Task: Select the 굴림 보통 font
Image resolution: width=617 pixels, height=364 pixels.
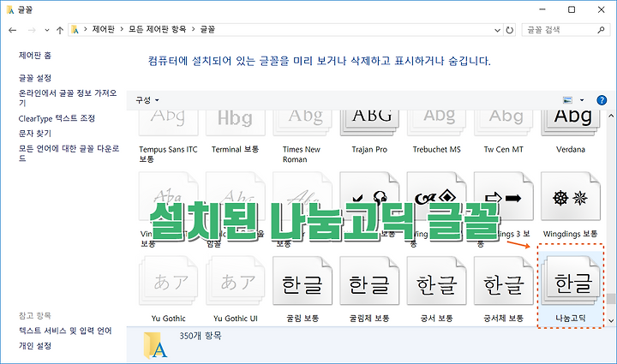Action: (303, 289)
